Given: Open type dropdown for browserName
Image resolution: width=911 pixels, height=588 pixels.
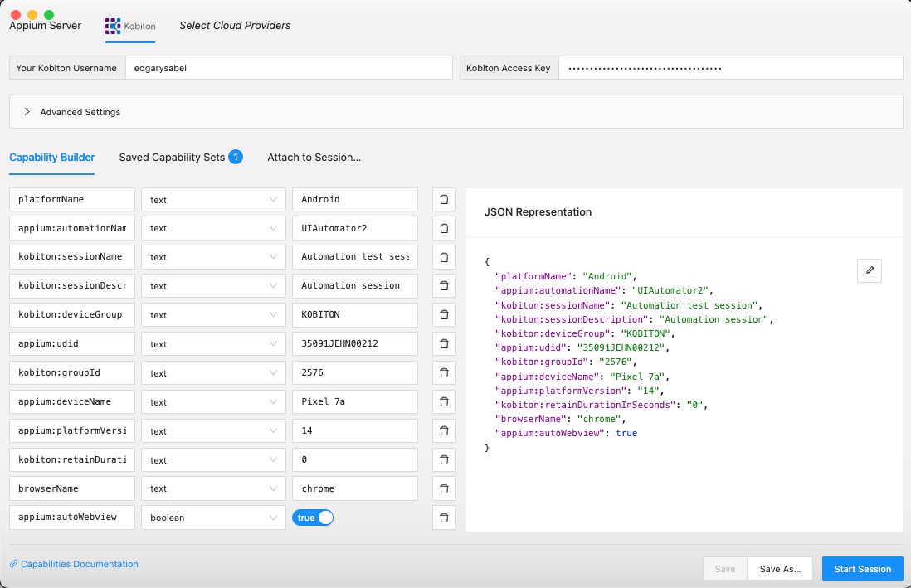Looking at the screenshot, I should point(213,488).
